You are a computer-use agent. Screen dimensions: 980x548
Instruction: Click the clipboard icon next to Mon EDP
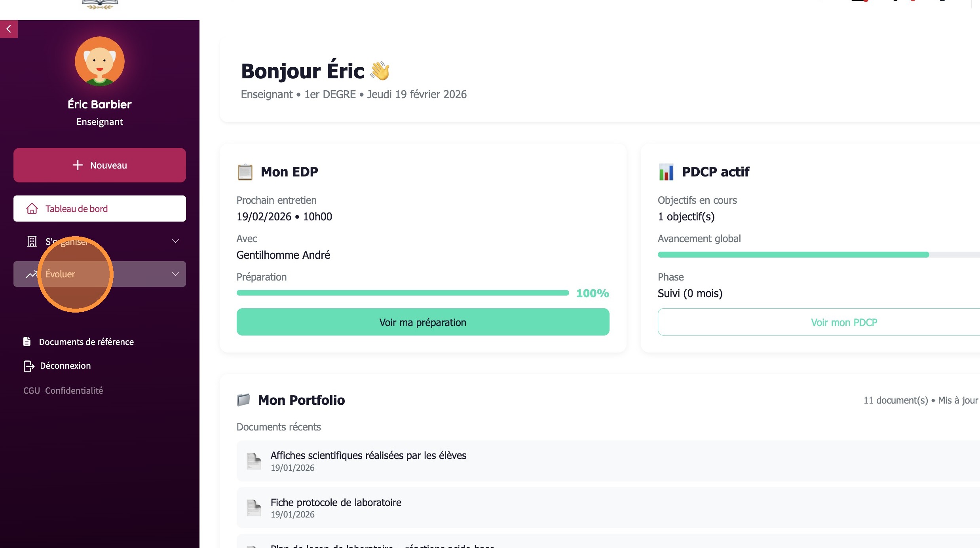pyautogui.click(x=245, y=172)
